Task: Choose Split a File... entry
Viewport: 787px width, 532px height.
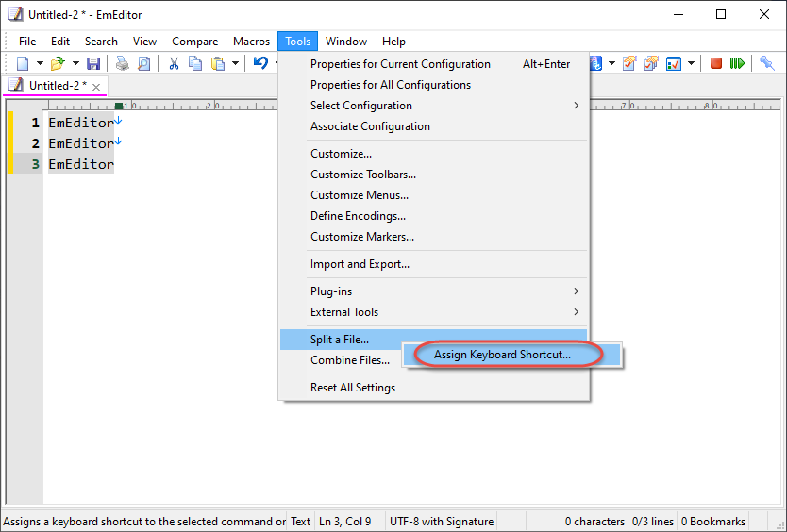Action: pyautogui.click(x=342, y=340)
